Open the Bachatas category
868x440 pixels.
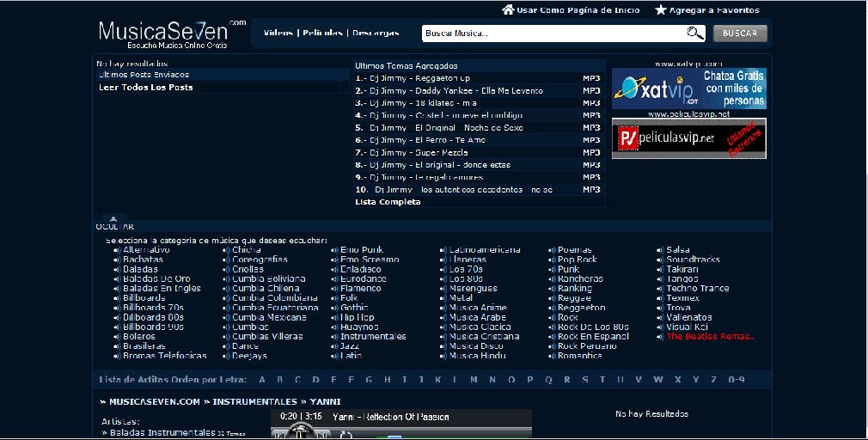click(x=143, y=259)
